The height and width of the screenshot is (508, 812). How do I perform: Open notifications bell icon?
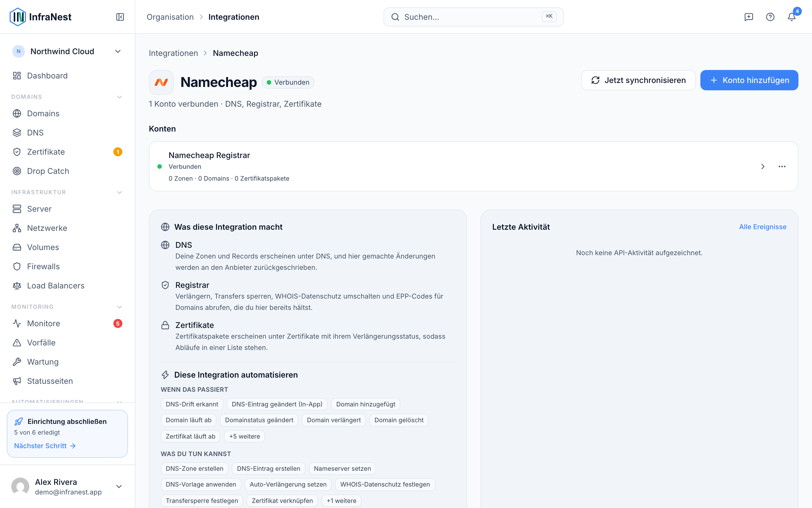(x=791, y=17)
